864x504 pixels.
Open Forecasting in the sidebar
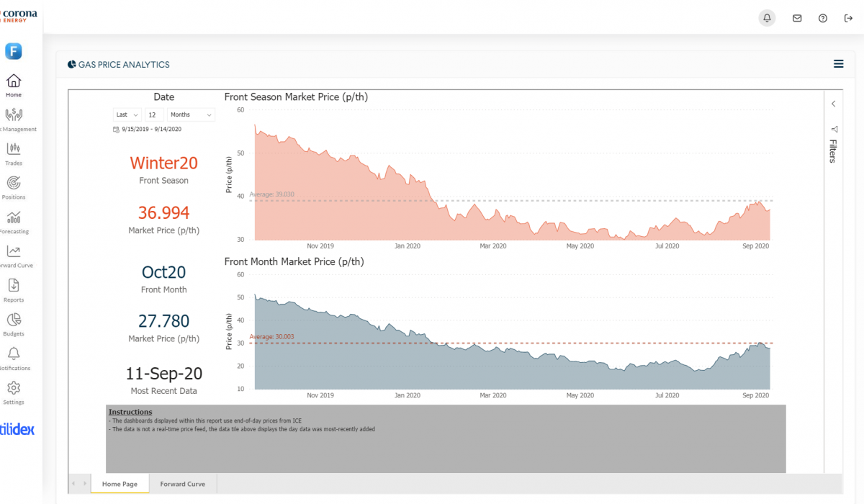click(x=14, y=221)
